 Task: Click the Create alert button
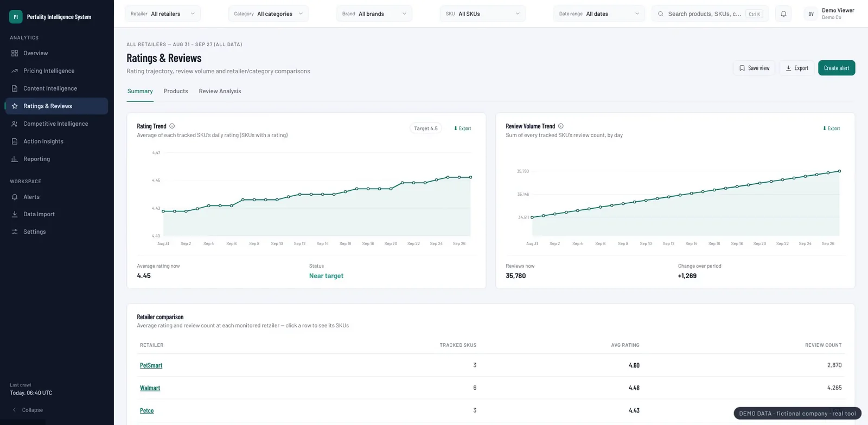(837, 68)
